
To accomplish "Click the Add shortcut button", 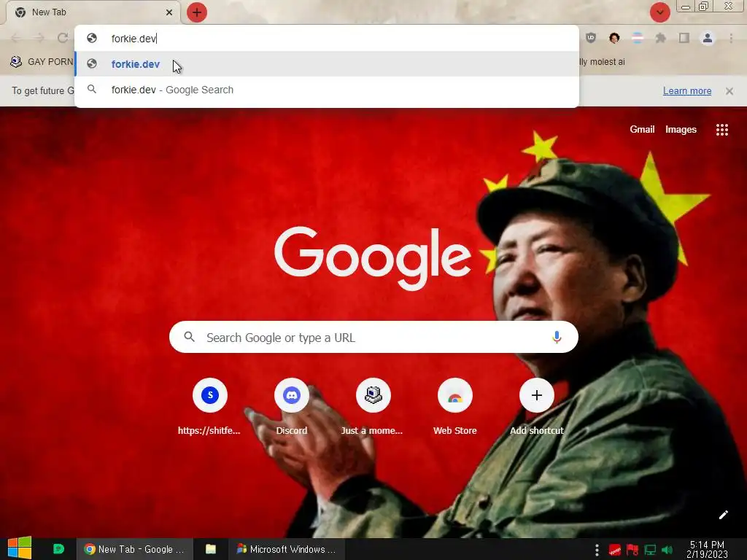I will click(537, 407).
